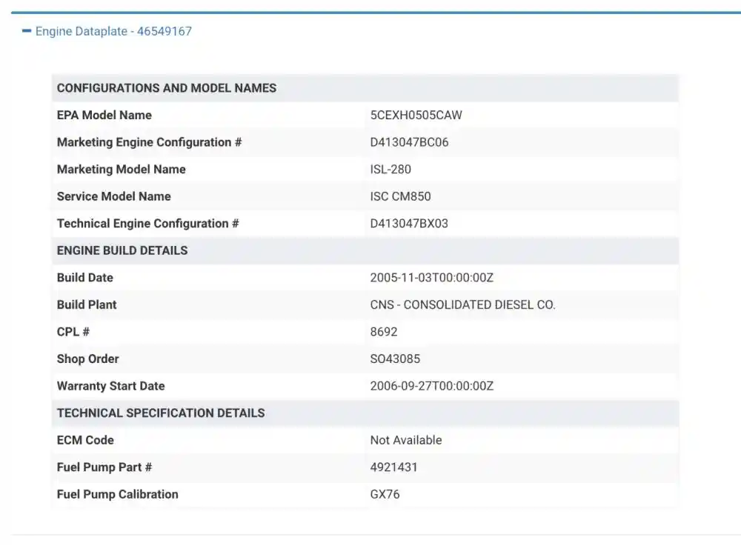Click the Marketing Engine Configuration # label
The height and width of the screenshot is (560, 741).
tap(149, 142)
